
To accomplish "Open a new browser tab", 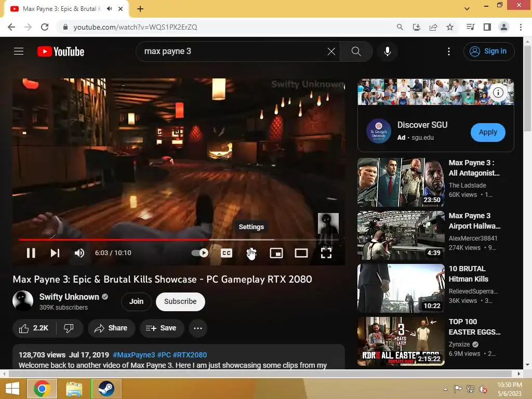I will (x=140, y=9).
